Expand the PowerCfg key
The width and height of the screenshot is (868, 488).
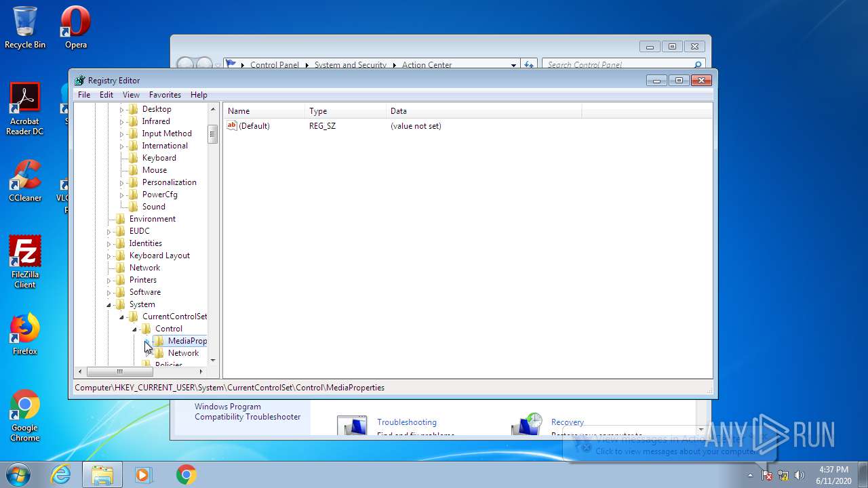(122, 195)
